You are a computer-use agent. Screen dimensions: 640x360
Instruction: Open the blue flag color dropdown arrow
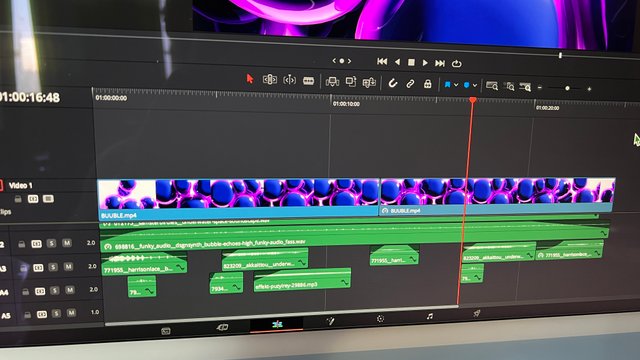[x=456, y=85]
